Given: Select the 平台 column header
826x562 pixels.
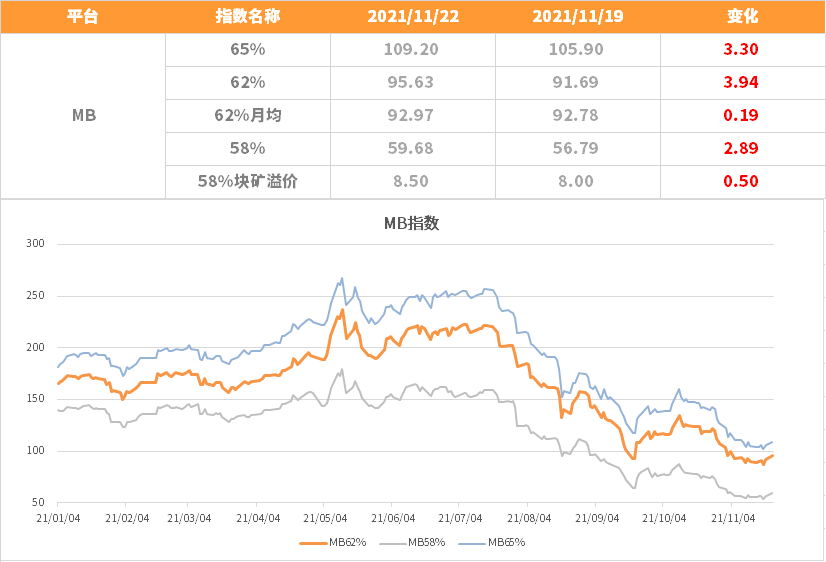Looking at the screenshot, I should click(83, 17).
